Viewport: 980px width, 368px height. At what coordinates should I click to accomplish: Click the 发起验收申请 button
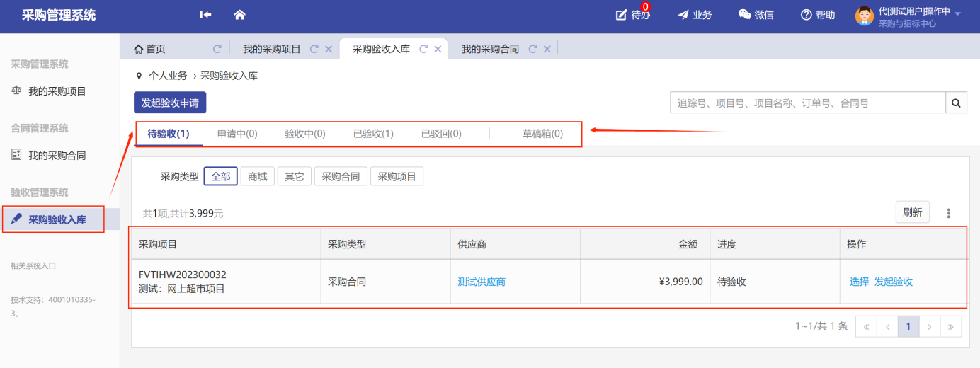pyautogui.click(x=170, y=103)
